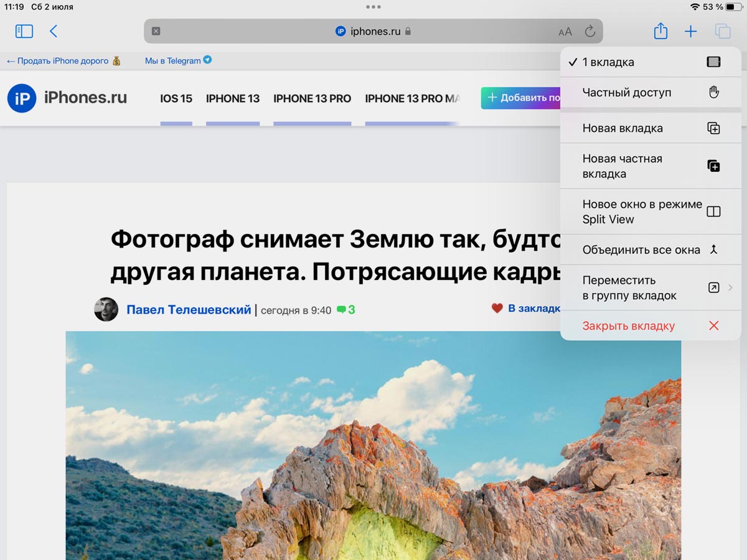The width and height of the screenshot is (747, 560).
Task: Click the dark icon for Новая частная вкладка
Action: (x=714, y=166)
